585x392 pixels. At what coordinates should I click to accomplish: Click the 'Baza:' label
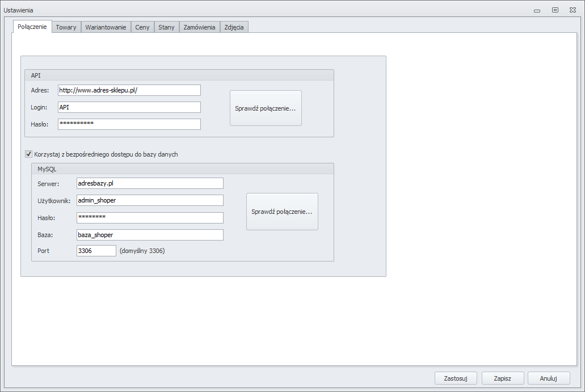(45, 235)
